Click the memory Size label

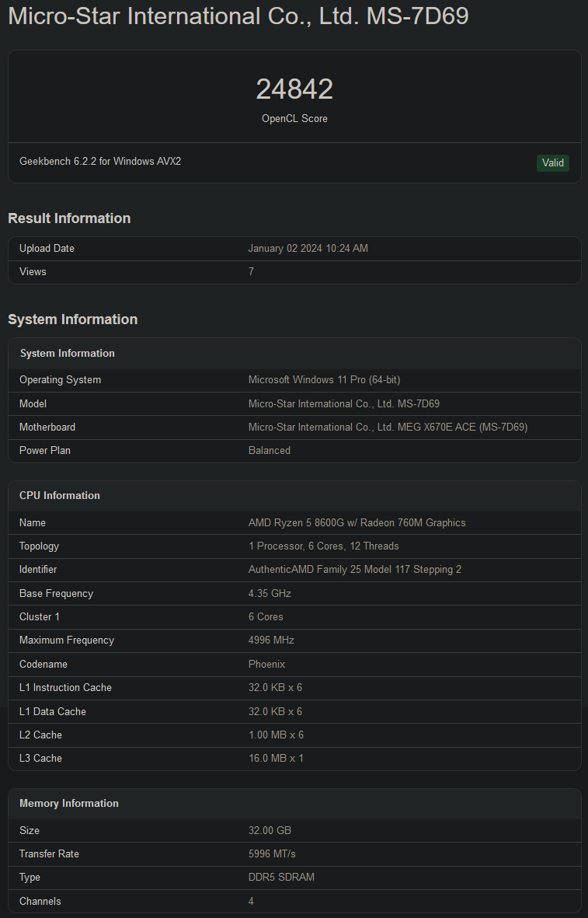point(30,831)
